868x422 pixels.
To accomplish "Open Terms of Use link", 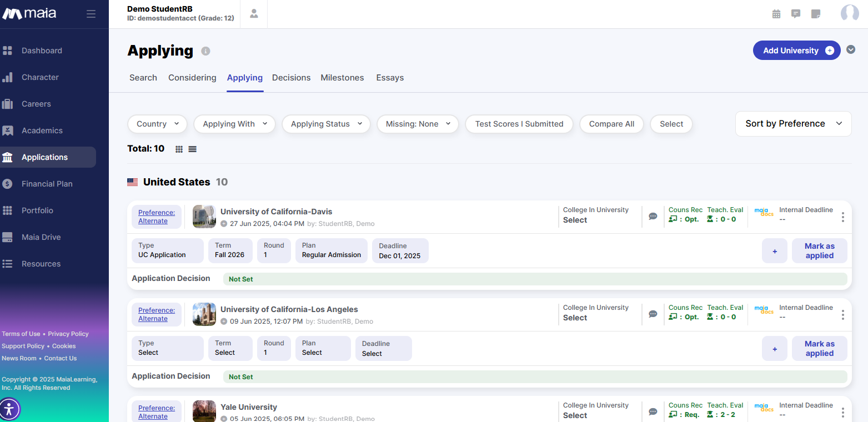I will [21, 334].
